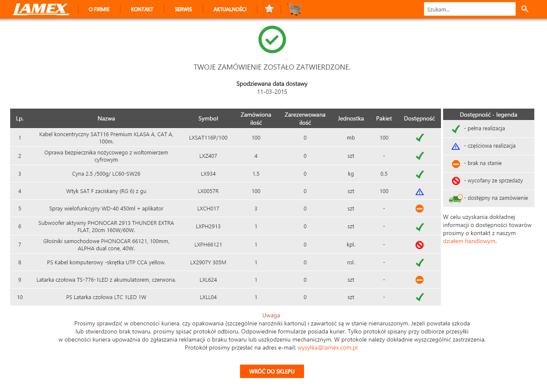Focus the Szukam search field
547x392 pixels.
point(469,9)
